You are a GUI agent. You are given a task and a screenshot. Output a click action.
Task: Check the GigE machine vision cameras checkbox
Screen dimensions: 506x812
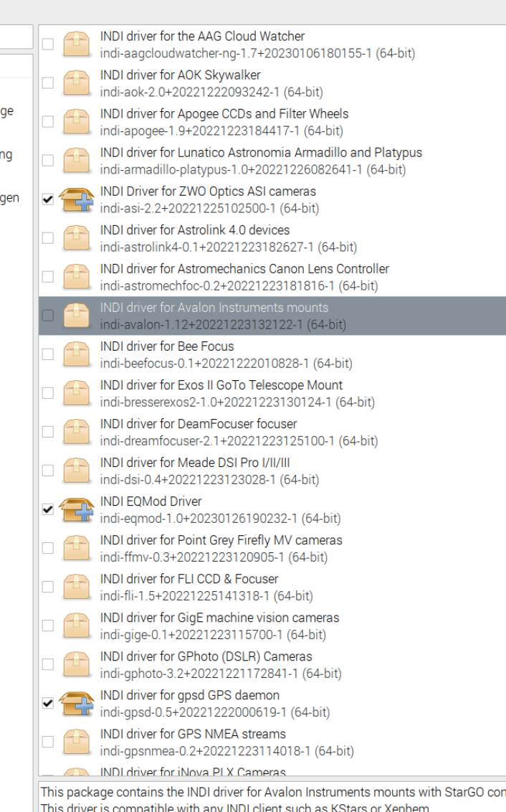(x=47, y=625)
